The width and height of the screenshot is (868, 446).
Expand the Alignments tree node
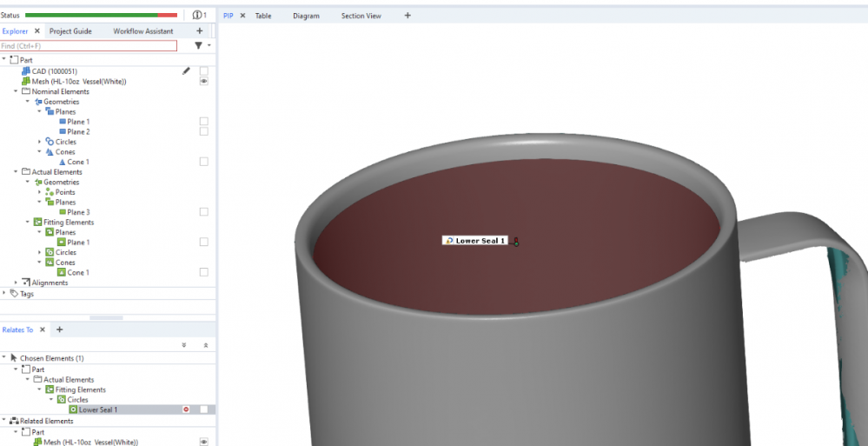[x=16, y=283]
